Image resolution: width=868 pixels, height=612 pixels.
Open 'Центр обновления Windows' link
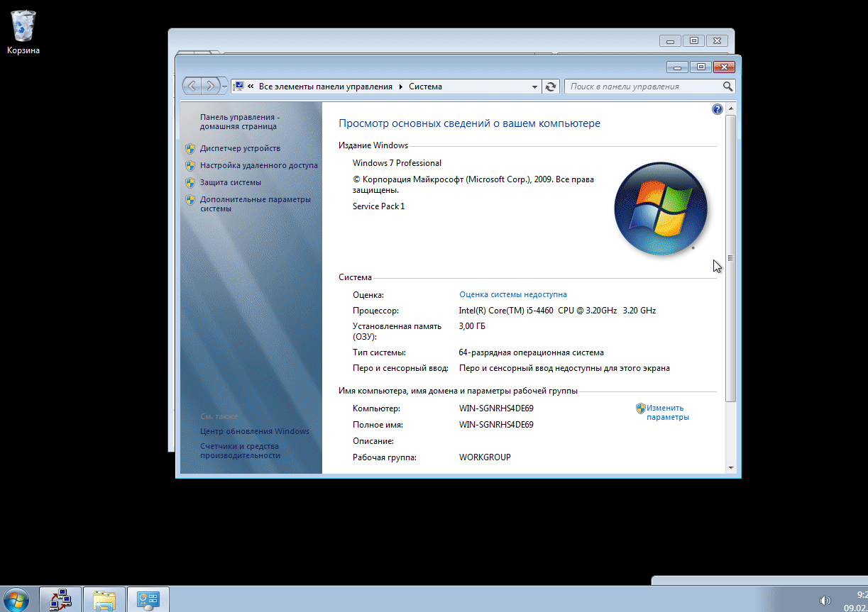(255, 431)
